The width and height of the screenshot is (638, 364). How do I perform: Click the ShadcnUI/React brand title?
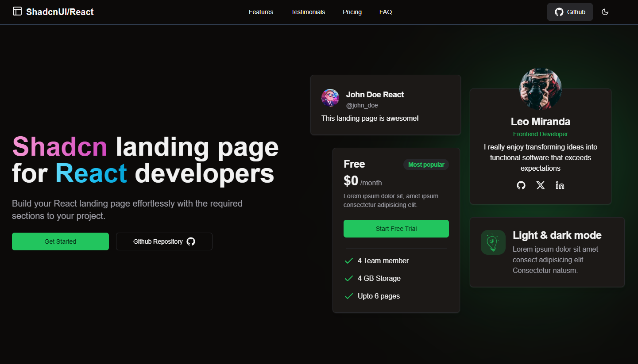click(x=60, y=12)
